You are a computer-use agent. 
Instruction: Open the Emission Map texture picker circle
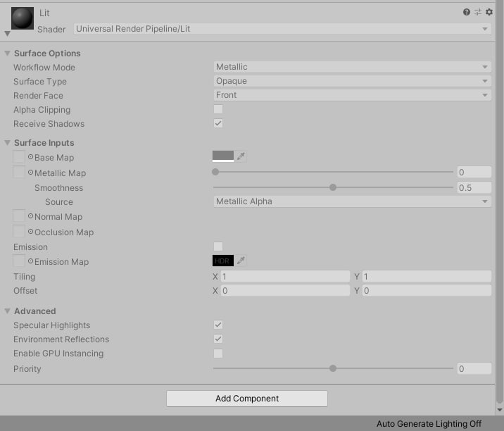coord(30,261)
